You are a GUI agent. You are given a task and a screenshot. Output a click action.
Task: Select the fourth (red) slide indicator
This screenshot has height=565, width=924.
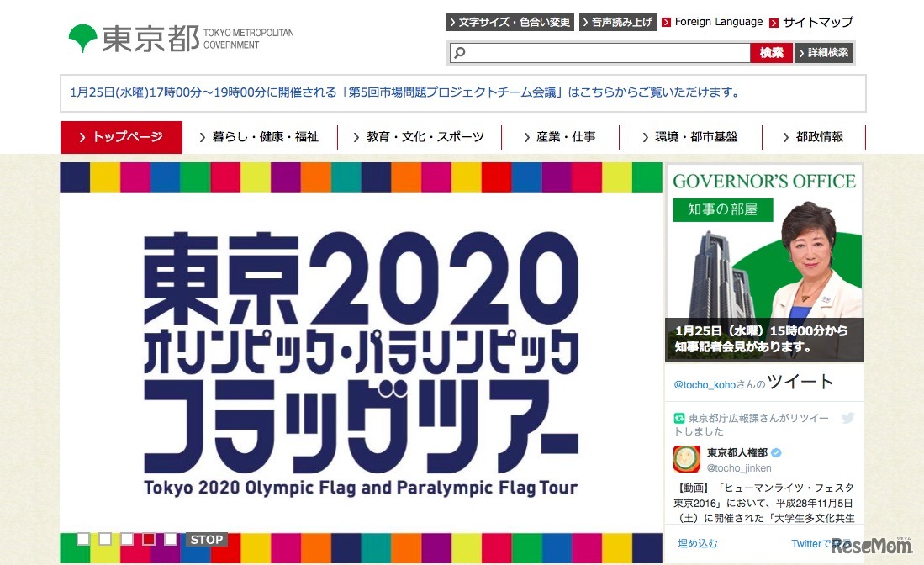click(149, 538)
